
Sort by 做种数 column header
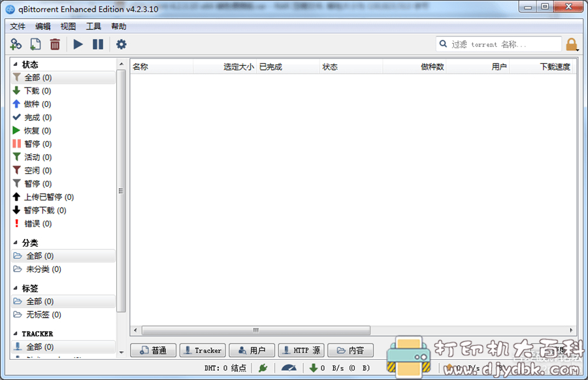click(414, 67)
